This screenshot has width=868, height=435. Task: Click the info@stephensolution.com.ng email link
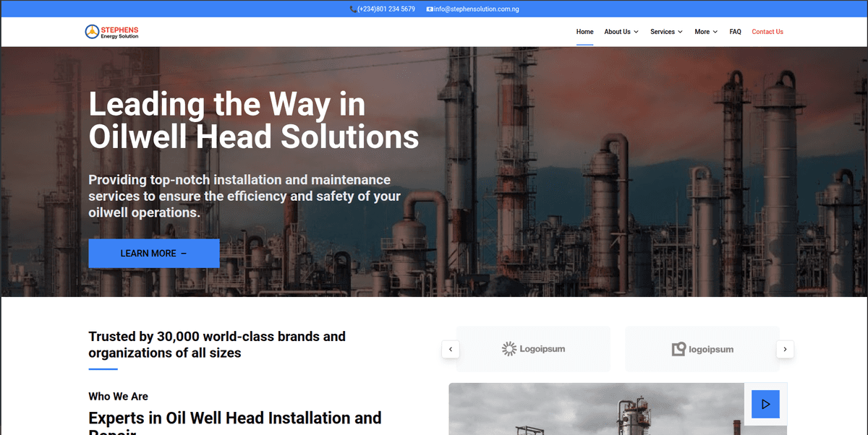tap(476, 9)
